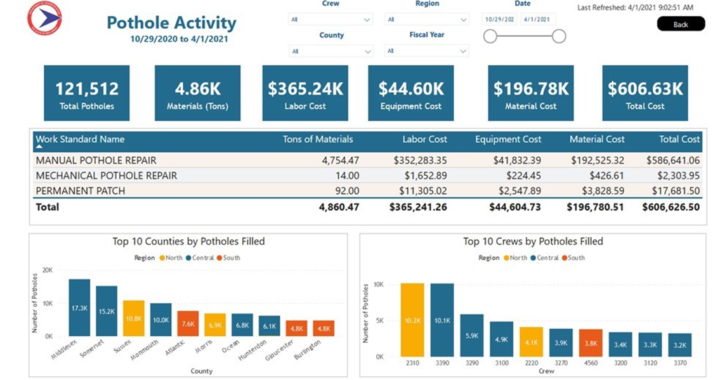Sort by Work Standard Name column header
The width and height of the screenshot is (720, 380).
coord(80,139)
